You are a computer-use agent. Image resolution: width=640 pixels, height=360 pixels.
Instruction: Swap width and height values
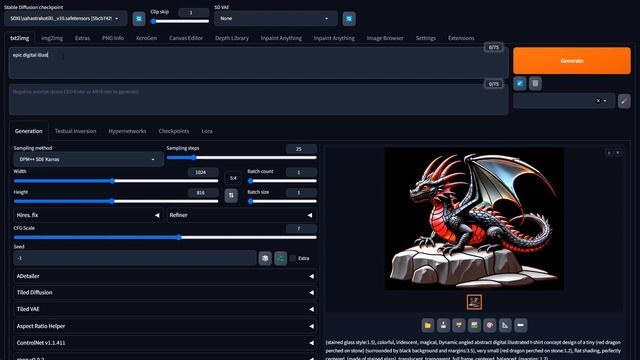pyautogui.click(x=231, y=196)
